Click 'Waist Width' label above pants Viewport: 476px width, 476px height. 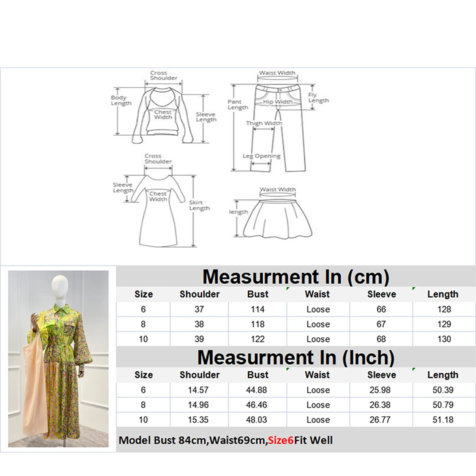click(277, 73)
